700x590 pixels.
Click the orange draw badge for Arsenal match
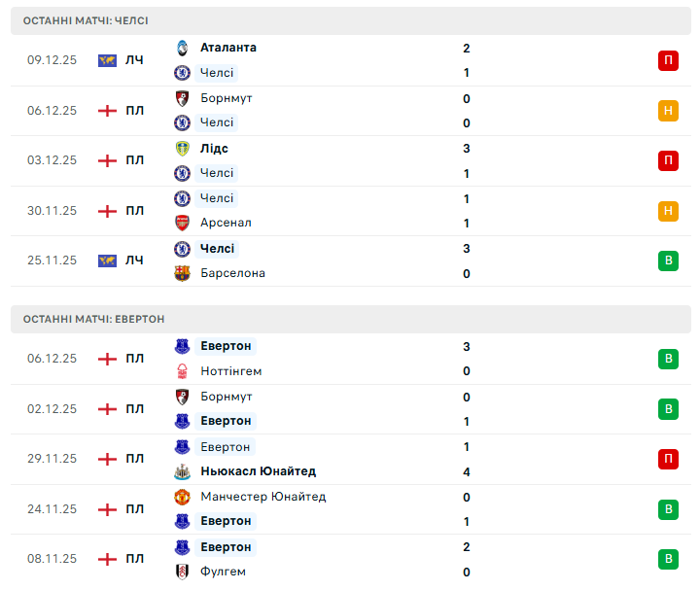tap(668, 211)
